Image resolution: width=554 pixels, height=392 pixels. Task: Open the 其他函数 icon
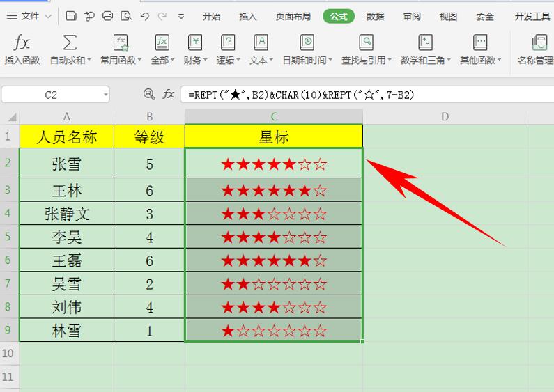(x=480, y=42)
